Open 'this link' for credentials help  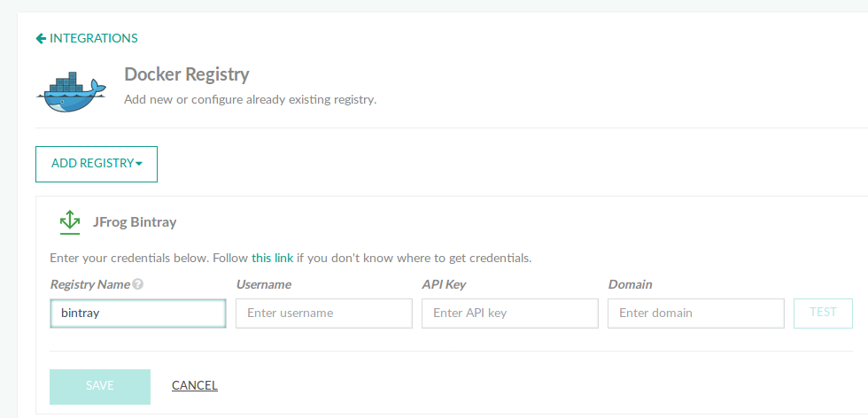[273, 258]
